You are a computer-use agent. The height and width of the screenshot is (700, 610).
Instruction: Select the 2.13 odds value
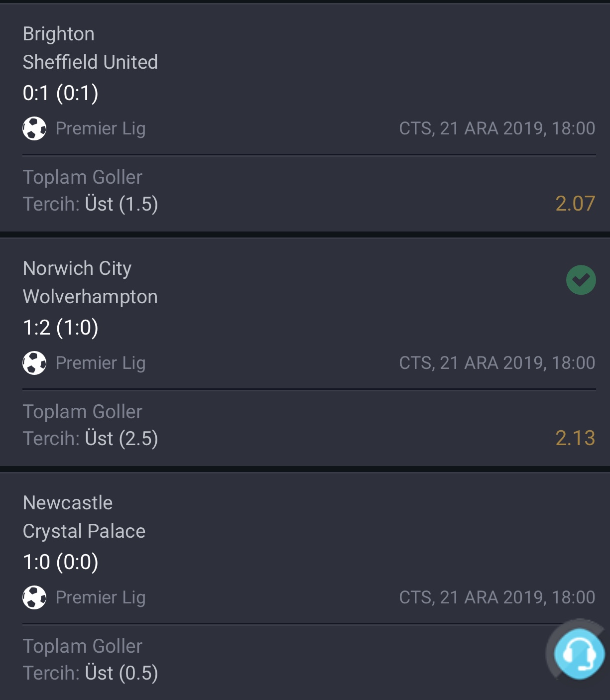tap(575, 438)
